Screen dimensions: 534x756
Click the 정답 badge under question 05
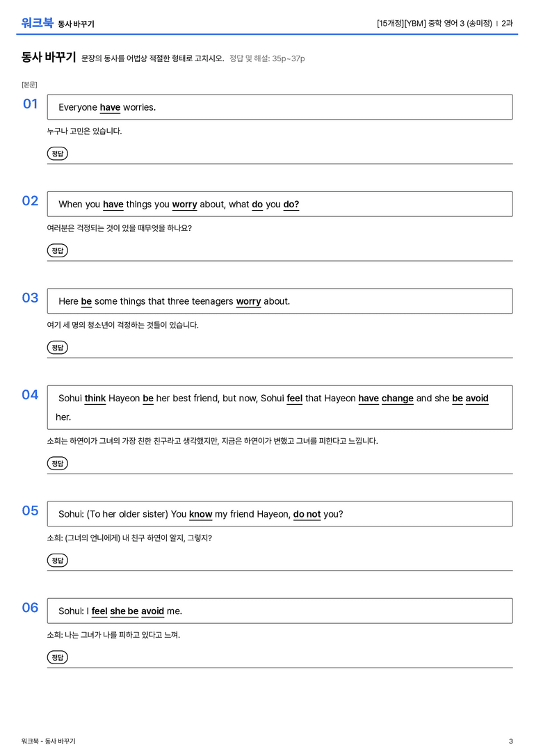click(x=57, y=561)
